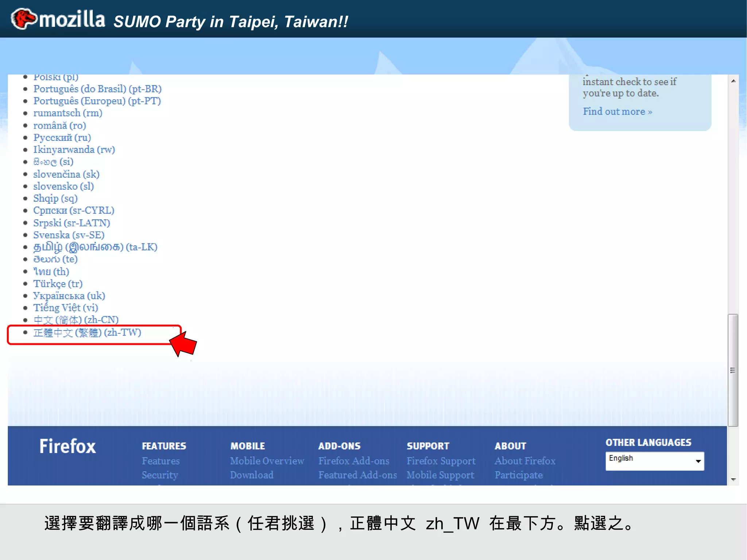This screenshot has height=560, width=747.
Task: Click the scrollbar down arrow
Action: tap(733, 479)
